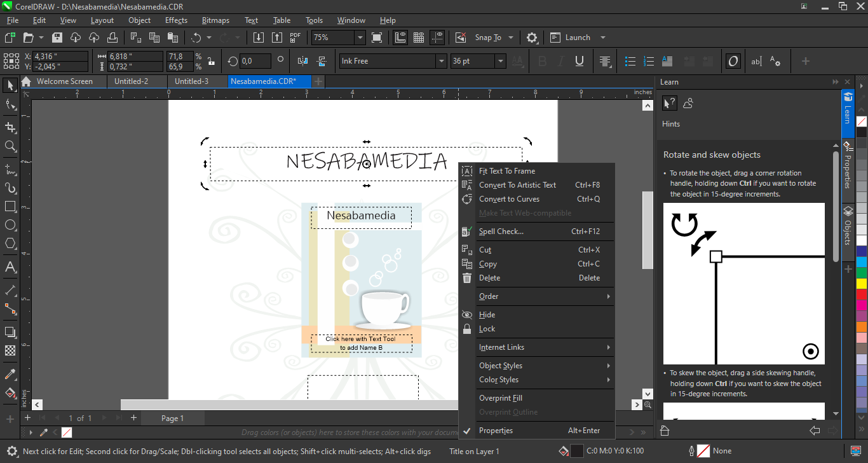868x463 pixels.
Task: Open the Options gear icon
Action: click(532, 38)
